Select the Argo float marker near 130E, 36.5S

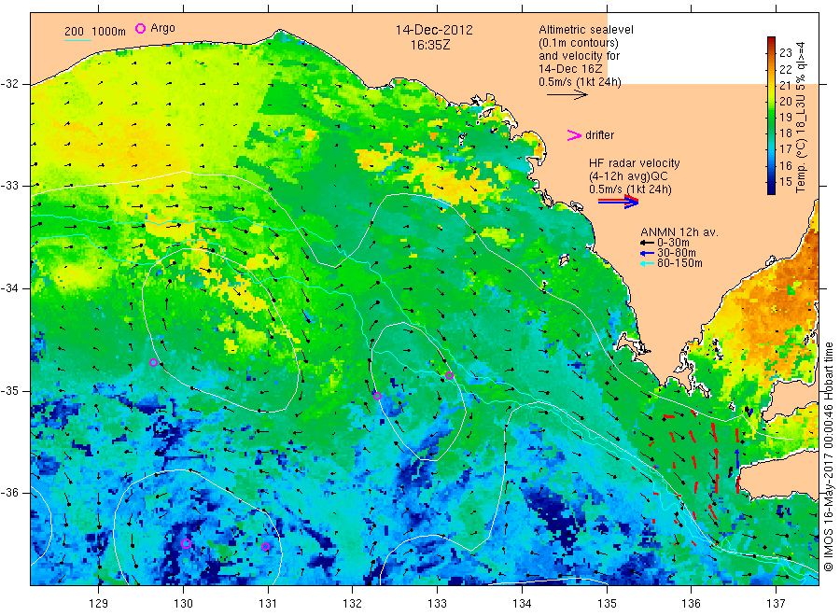186,544
